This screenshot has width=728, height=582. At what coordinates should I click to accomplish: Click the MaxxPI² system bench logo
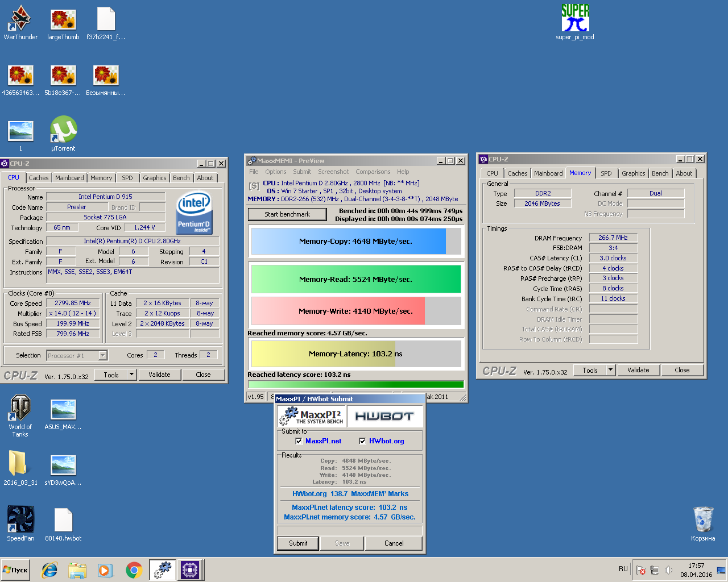(x=312, y=417)
